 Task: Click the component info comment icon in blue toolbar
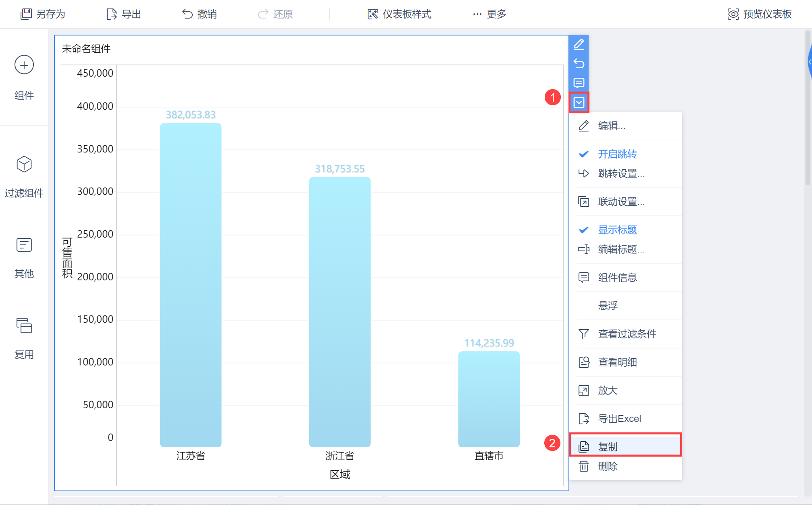click(x=579, y=83)
